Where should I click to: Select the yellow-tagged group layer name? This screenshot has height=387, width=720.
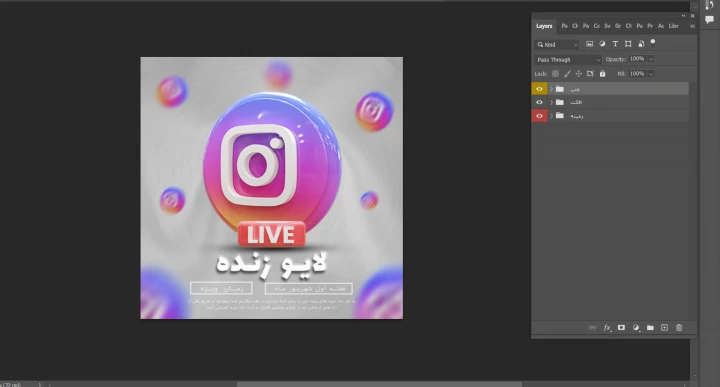point(575,89)
